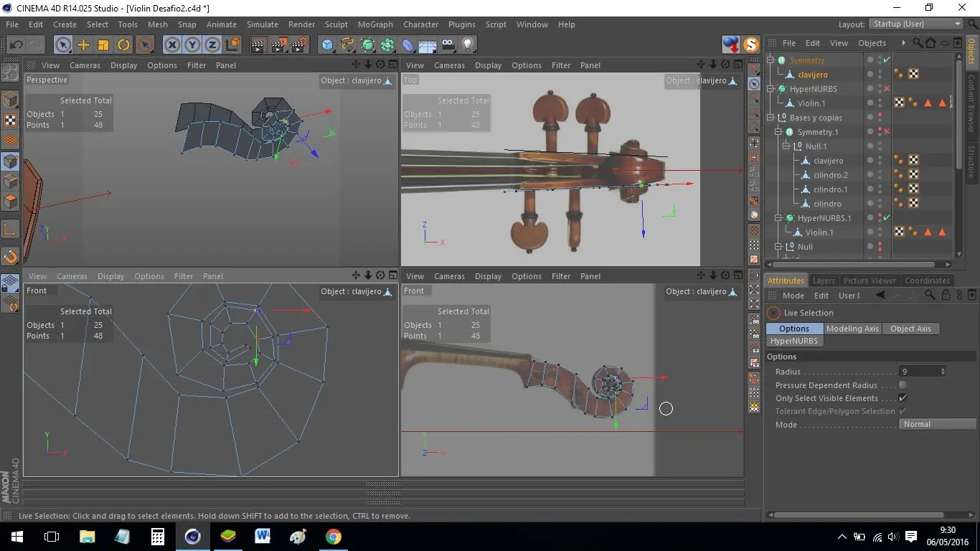Viewport: 980px width, 551px height.
Task: Toggle the green check on top Symmetry
Action: tap(887, 60)
